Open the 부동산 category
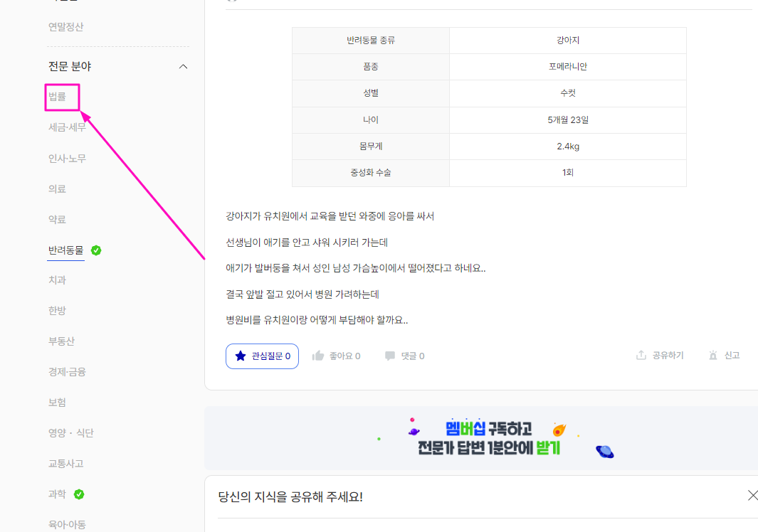This screenshot has width=758, height=532. pos(61,341)
